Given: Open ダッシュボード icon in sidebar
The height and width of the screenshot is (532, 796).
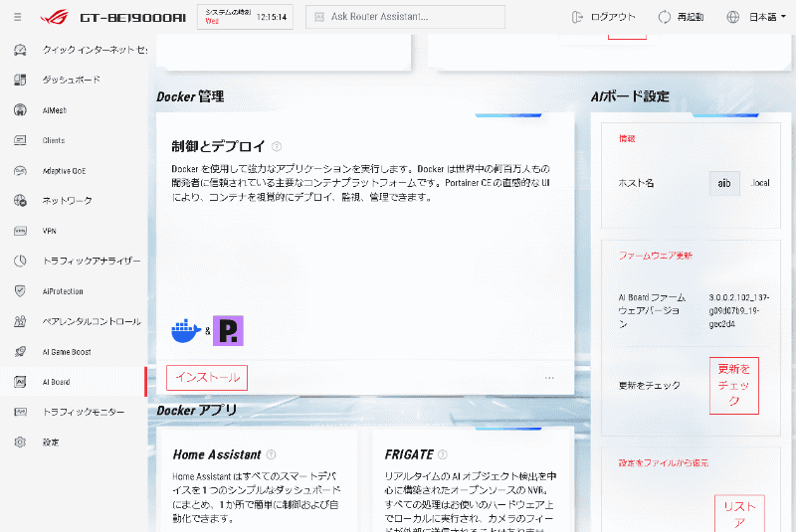Looking at the screenshot, I should pos(20,80).
